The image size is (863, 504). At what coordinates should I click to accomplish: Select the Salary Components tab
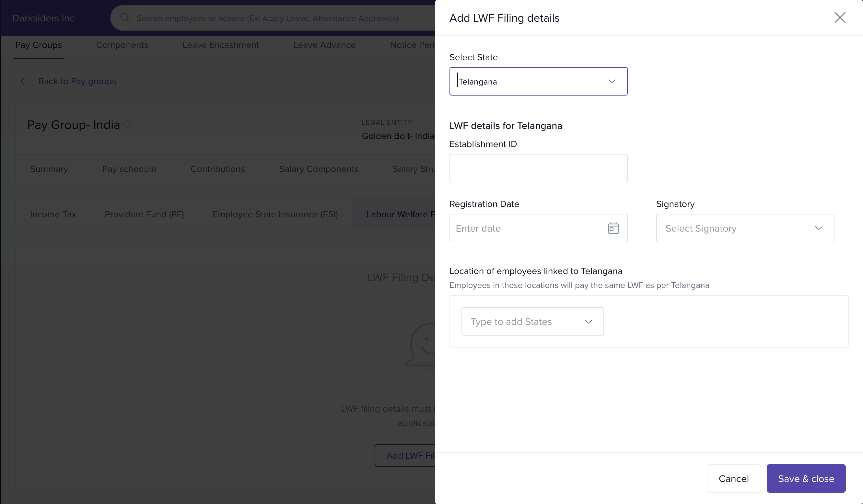click(319, 169)
